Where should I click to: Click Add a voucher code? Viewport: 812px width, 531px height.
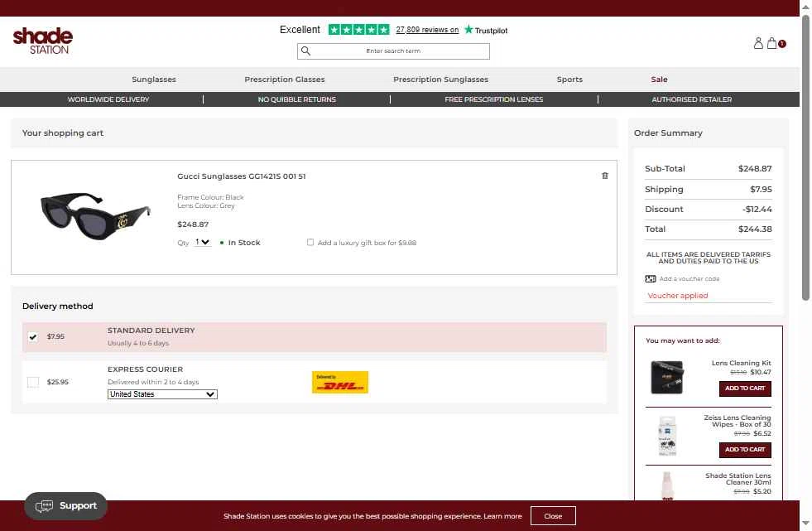[689, 278]
